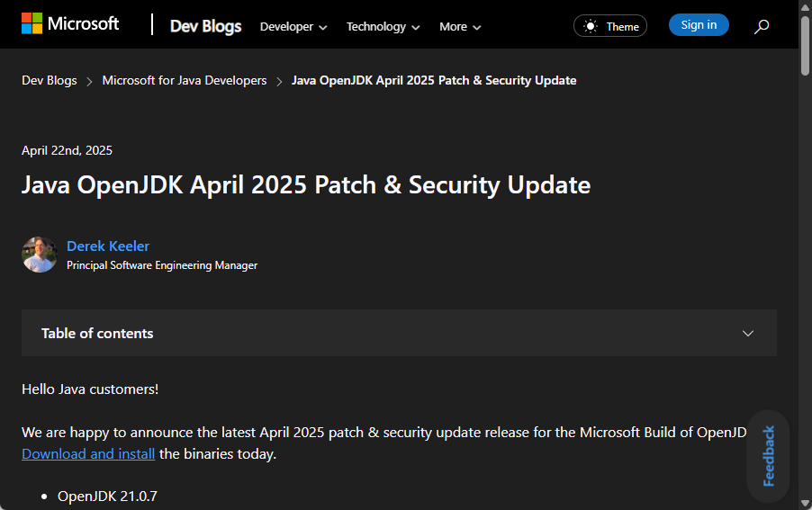Screen dimensions: 812x510
Task: Open the Feedback side tab
Action: click(x=769, y=456)
